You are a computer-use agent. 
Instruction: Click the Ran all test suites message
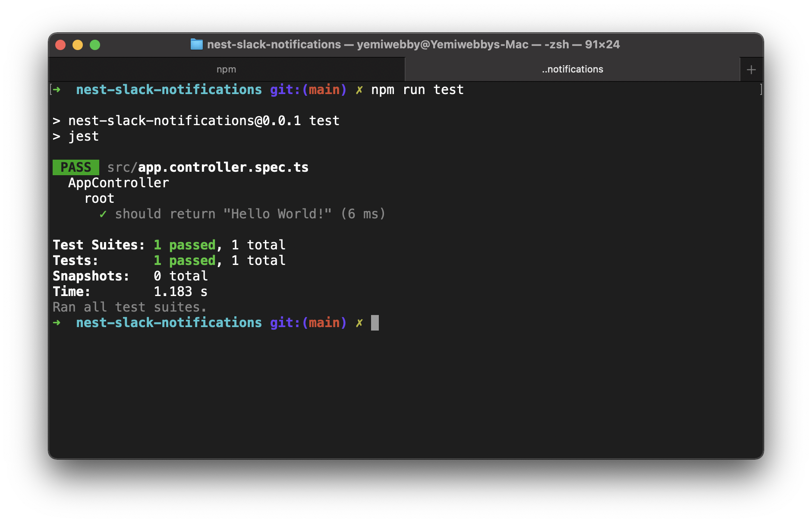click(x=129, y=307)
